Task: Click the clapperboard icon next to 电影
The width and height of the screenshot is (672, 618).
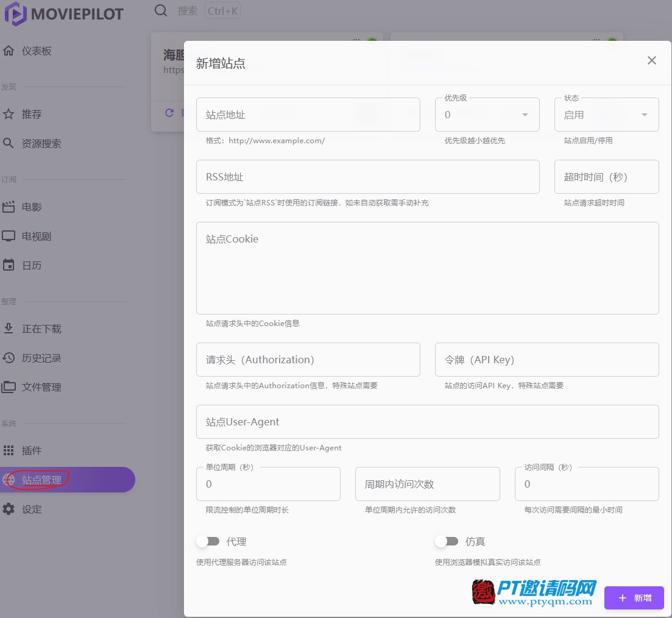Action: click(x=9, y=207)
